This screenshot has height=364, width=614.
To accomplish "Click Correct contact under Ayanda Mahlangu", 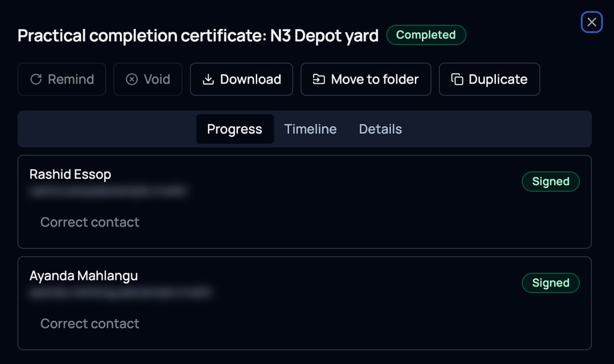I will tap(90, 324).
